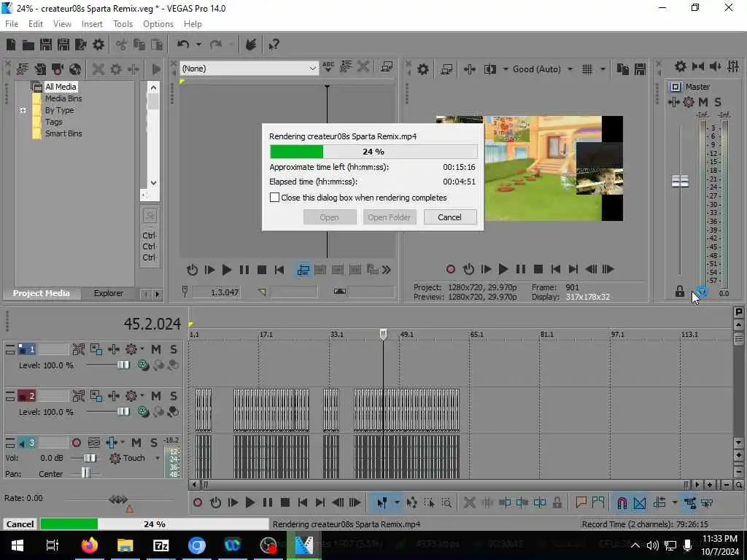Toggle Arm for Record on audio track 3
The image size is (747, 560).
pos(76,443)
